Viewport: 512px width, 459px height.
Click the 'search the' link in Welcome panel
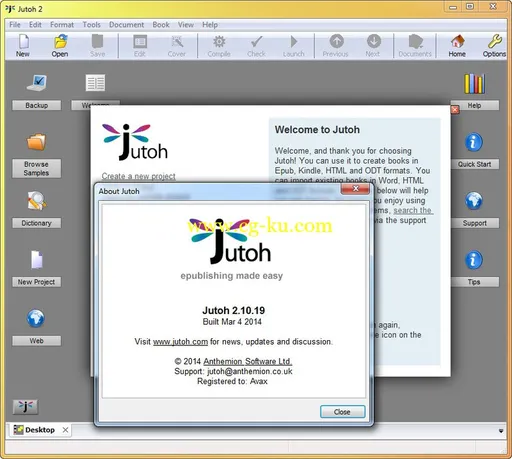[413, 210]
